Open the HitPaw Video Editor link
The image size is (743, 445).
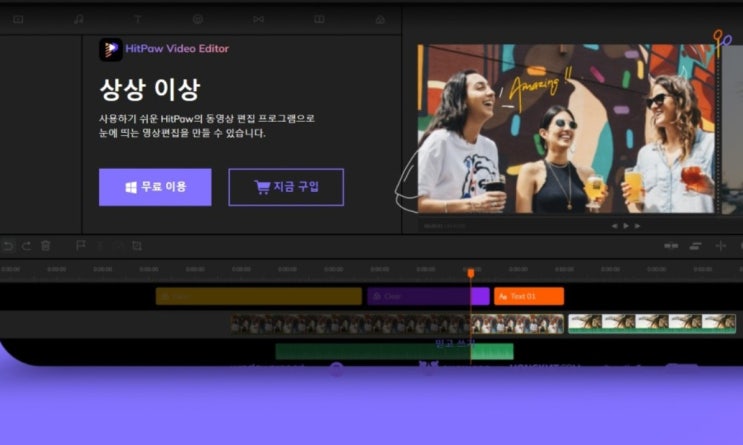click(177, 48)
